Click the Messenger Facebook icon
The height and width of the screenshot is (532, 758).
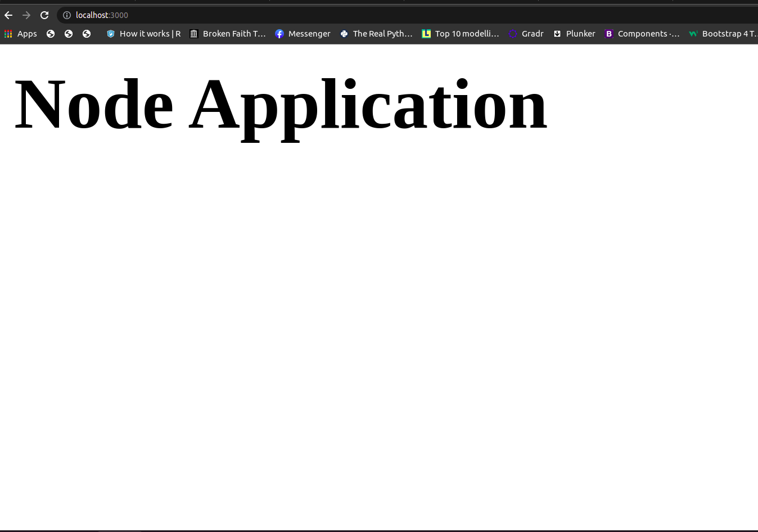click(279, 34)
